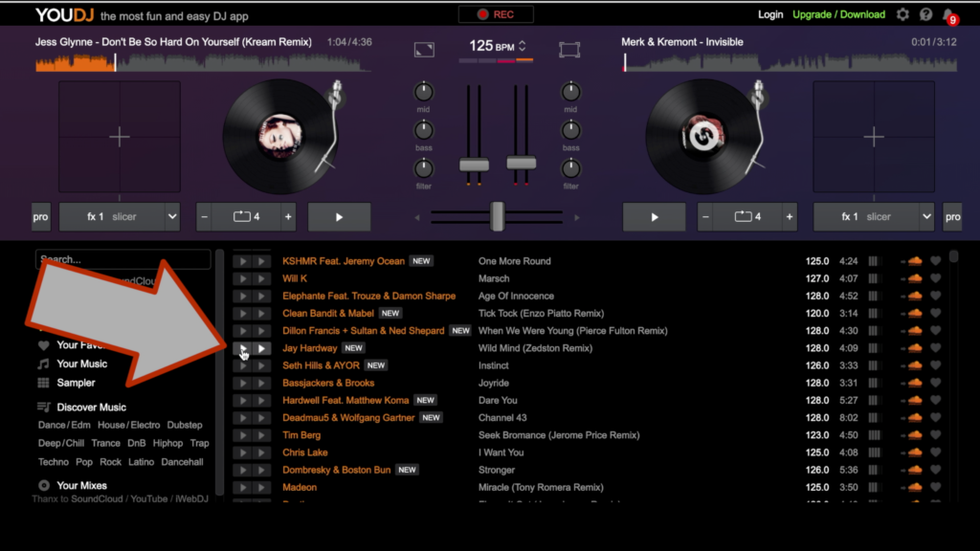The height and width of the screenshot is (551, 980).
Task: Click the crossfader handle
Action: (498, 216)
